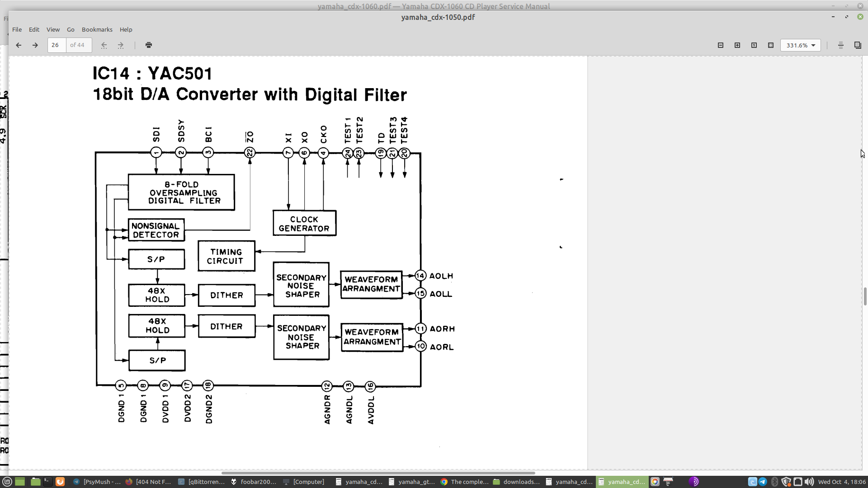Open the reader view icon
This screenshot has height=488, width=868.
pyautogui.click(x=841, y=45)
